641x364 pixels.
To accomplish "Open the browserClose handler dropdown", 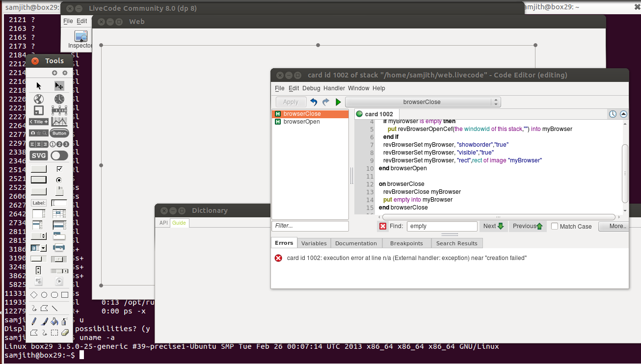I will [x=423, y=102].
